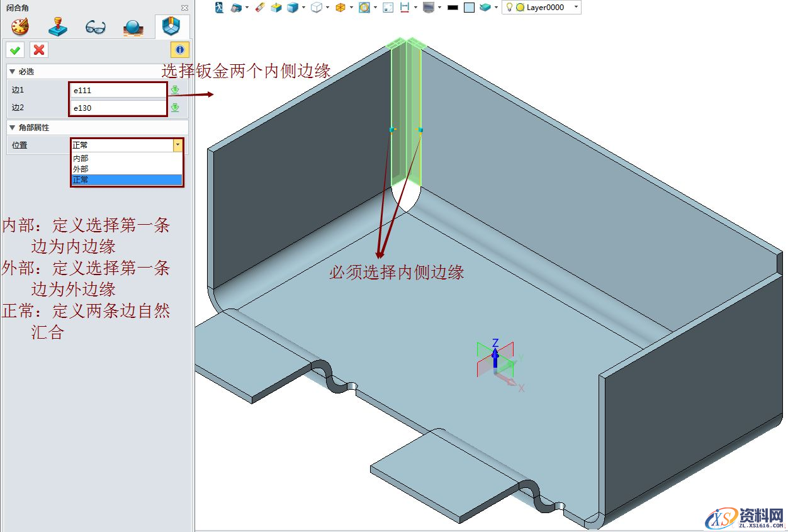Click the sphere rendering tab in the dialog
This screenshot has height=532, width=788.
pyautogui.click(x=133, y=26)
